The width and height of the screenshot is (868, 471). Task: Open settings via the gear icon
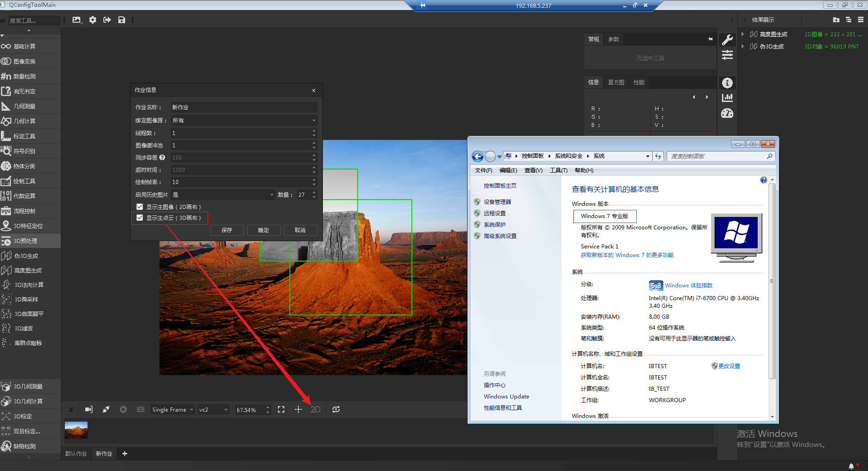(x=93, y=20)
